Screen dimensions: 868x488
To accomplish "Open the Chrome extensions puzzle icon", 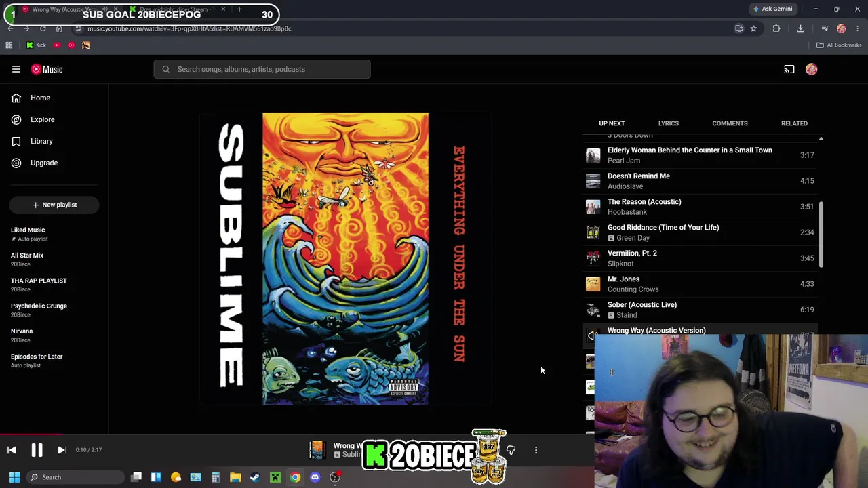I will point(776,28).
